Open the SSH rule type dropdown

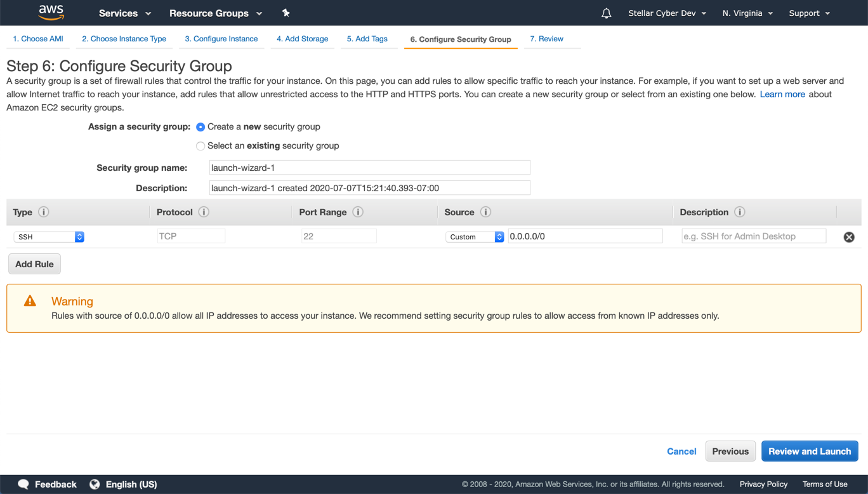pyautogui.click(x=49, y=237)
